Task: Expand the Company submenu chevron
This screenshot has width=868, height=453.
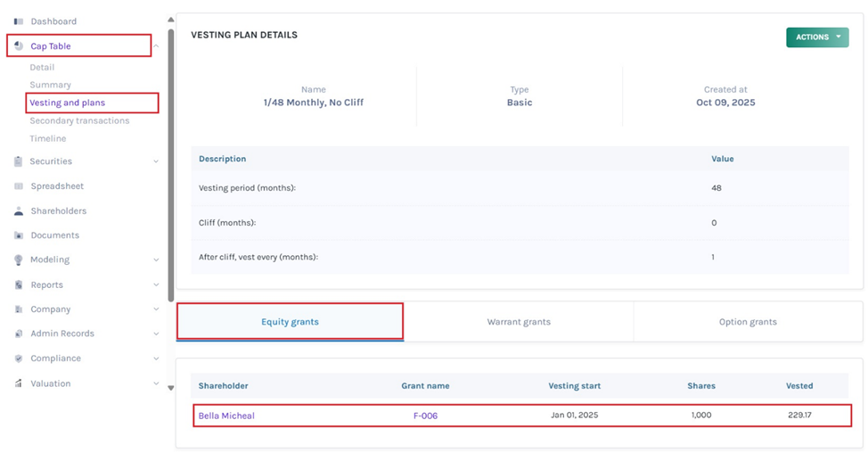Action: (156, 309)
